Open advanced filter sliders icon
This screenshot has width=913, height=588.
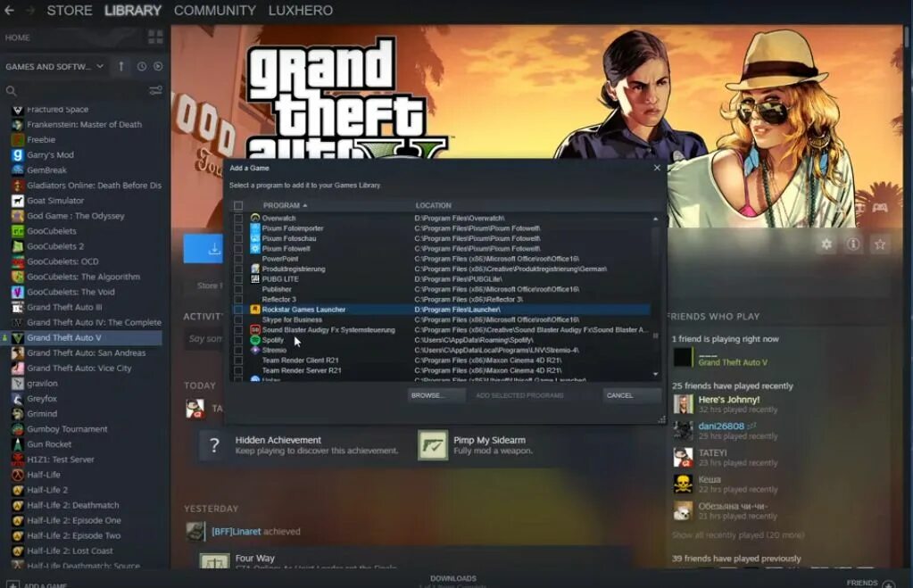[x=155, y=90]
